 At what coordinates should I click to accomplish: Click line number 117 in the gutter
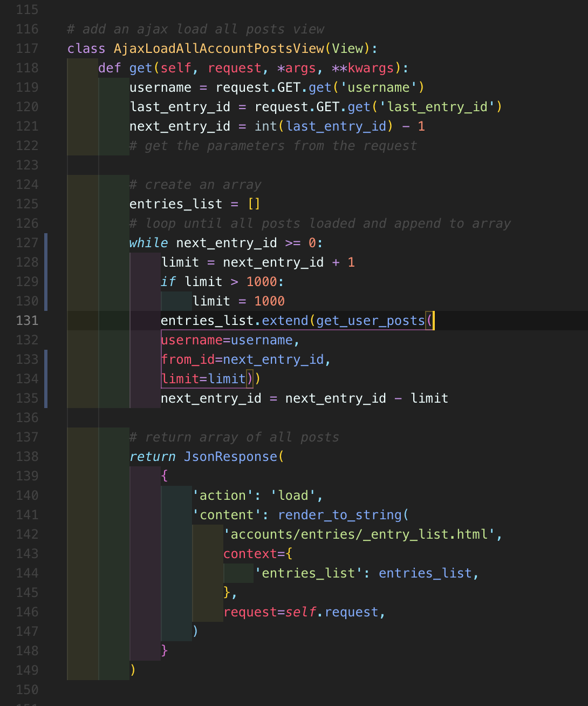(x=27, y=49)
